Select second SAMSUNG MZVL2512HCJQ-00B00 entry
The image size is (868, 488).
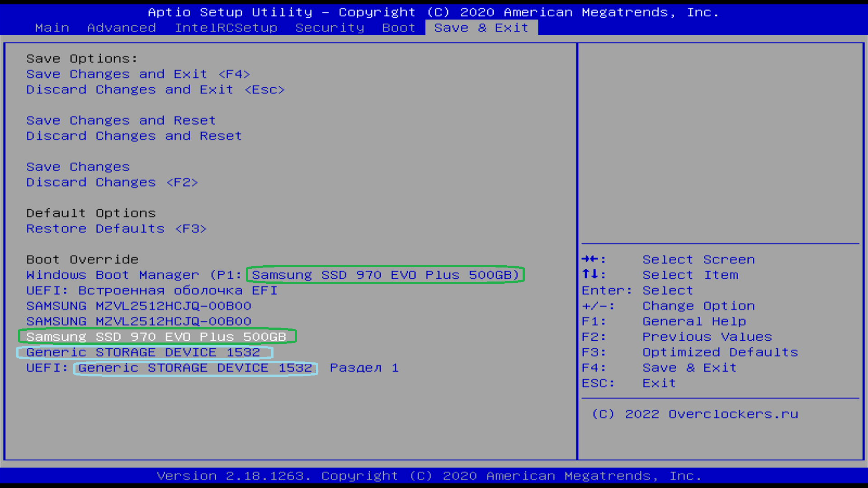coord(138,321)
